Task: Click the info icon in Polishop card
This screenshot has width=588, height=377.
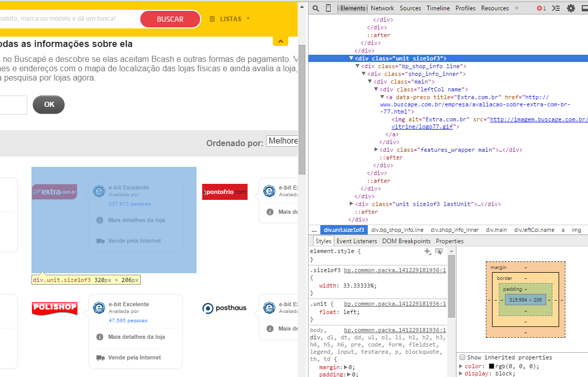Action: 100,337
